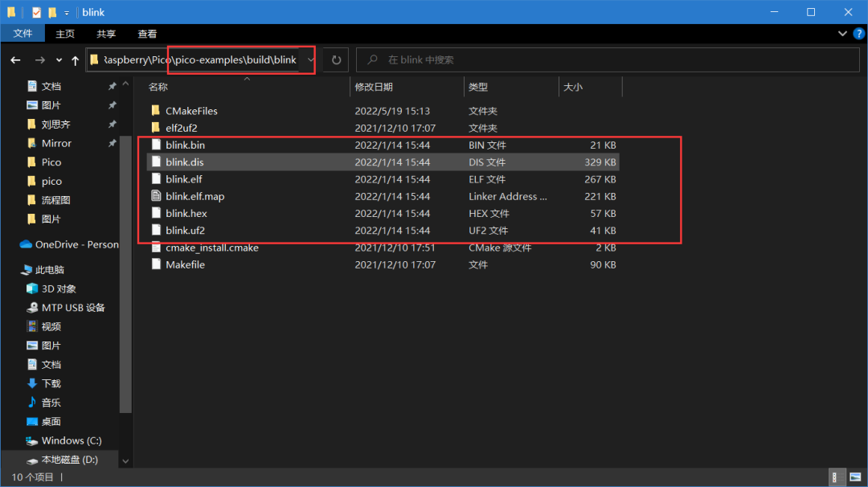Screen dimensions: 868x487
Task: Sort files by 大小 column header
Action: tap(573, 87)
